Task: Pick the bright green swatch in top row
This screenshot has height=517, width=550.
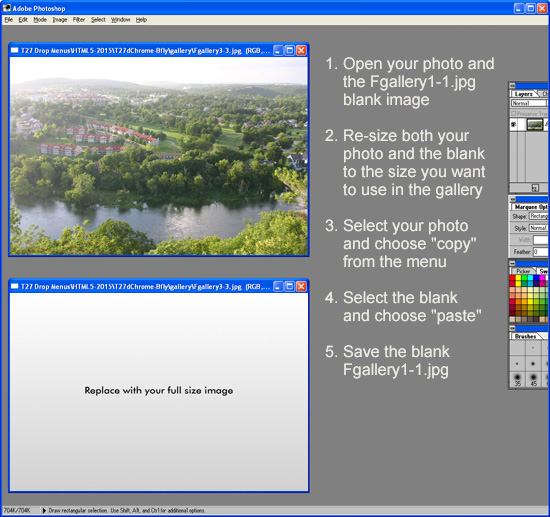Action: tap(524, 278)
